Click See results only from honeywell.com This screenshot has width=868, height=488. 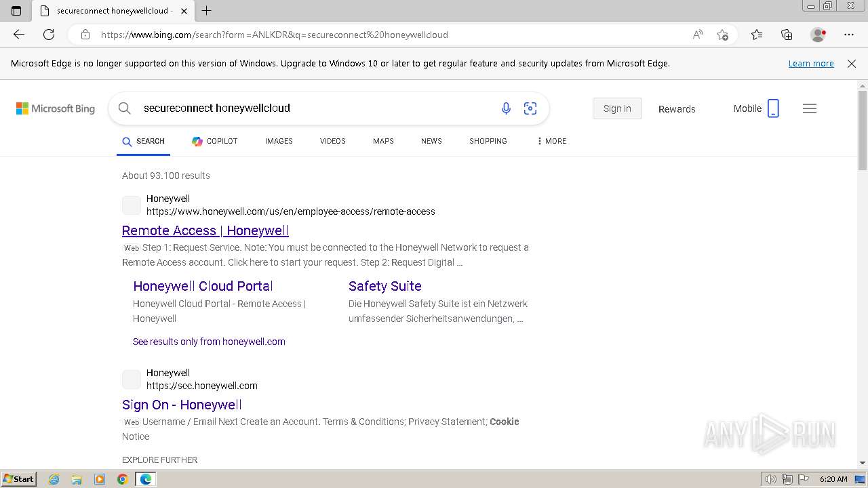pyautogui.click(x=209, y=342)
